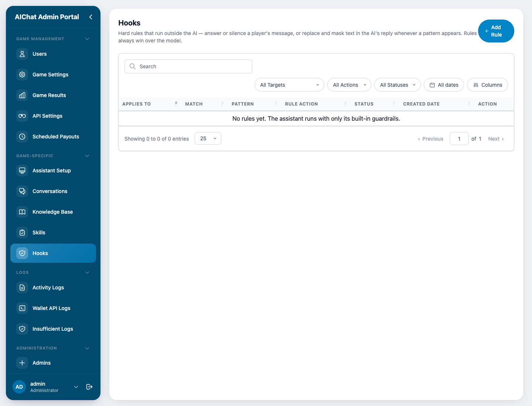Click the Users person icon
The width and height of the screenshot is (532, 406).
(22, 54)
